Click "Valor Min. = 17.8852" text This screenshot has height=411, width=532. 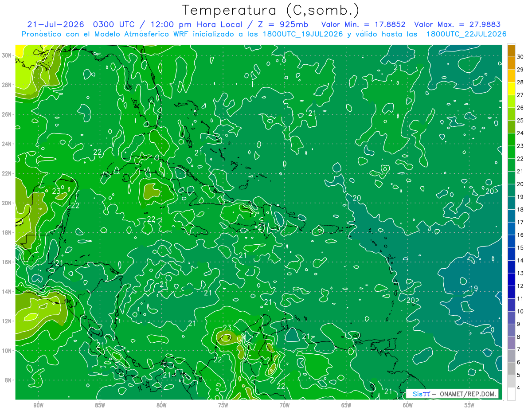[x=364, y=24]
